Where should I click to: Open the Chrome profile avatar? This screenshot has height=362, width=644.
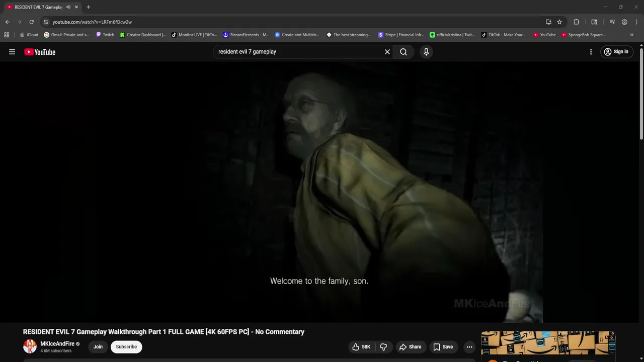(624, 22)
